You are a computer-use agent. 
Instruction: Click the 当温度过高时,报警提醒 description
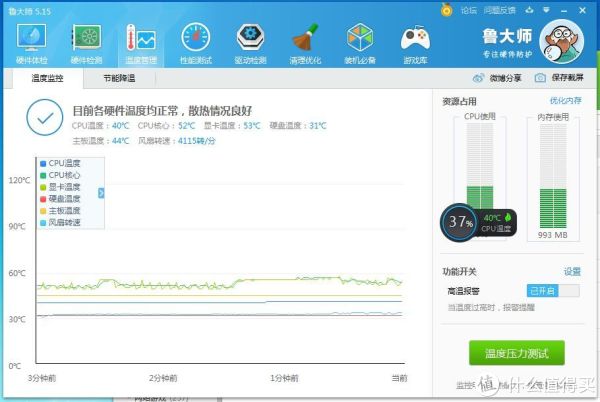click(491, 308)
